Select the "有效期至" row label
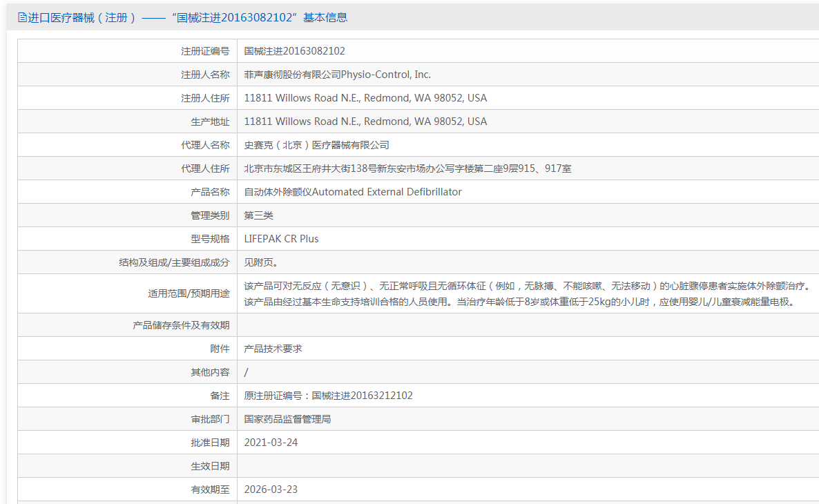This screenshot has height=504, width=819. [x=210, y=490]
